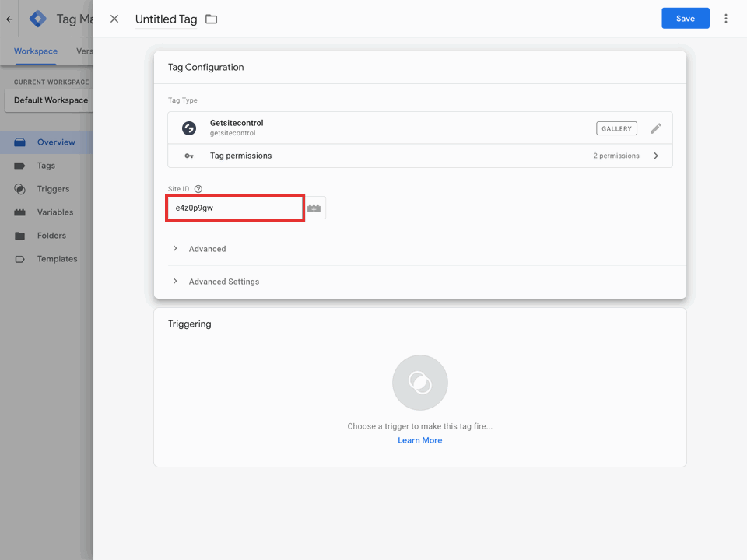The height and width of the screenshot is (560, 747).
Task: Expand Tag permissions showing 2 permissions
Action: tap(656, 156)
